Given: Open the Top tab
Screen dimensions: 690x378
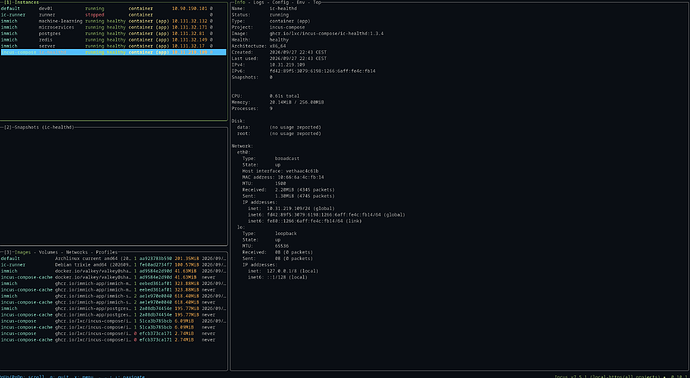Looking at the screenshot, I should (x=317, y=2).
